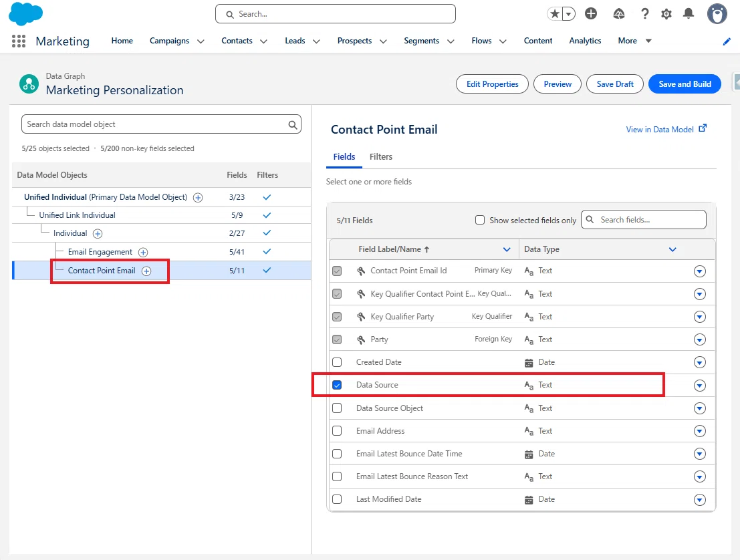This screenshot has height=560, width=740.
Task: Open the Contacts nav dropdown chevron
Action: tap(264, 41)
